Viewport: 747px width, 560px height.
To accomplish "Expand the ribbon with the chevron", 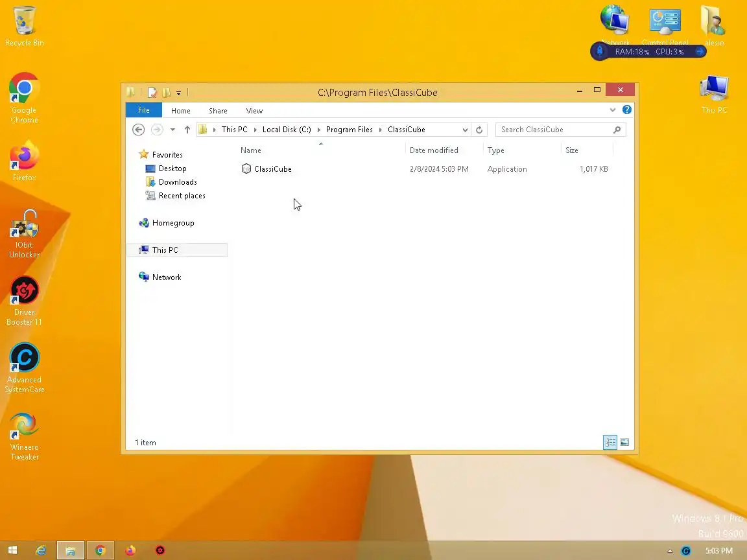I will (x=613, y=110).
